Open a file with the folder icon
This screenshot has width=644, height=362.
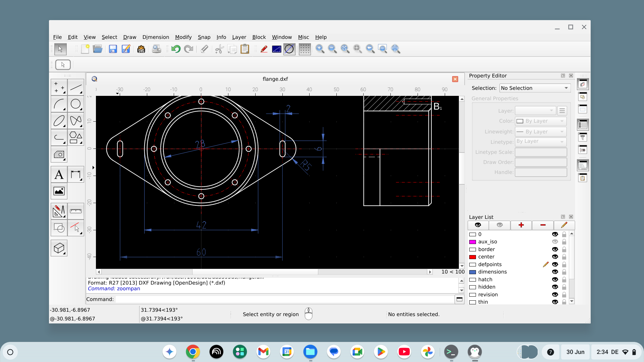coord(98,49)
